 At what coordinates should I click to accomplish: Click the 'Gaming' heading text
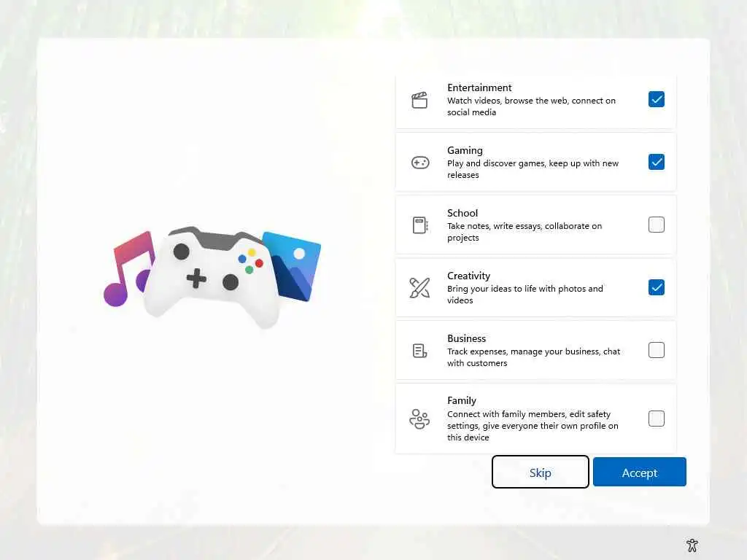pyautogui.click(x=465, y=150)
